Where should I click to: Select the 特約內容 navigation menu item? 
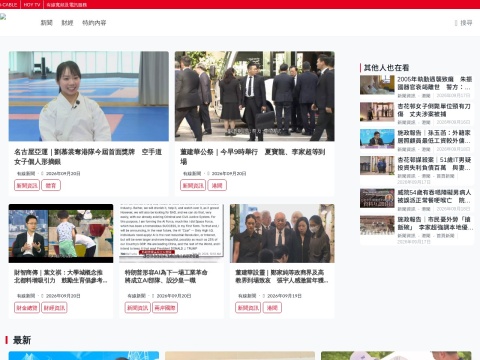(94, 23)
